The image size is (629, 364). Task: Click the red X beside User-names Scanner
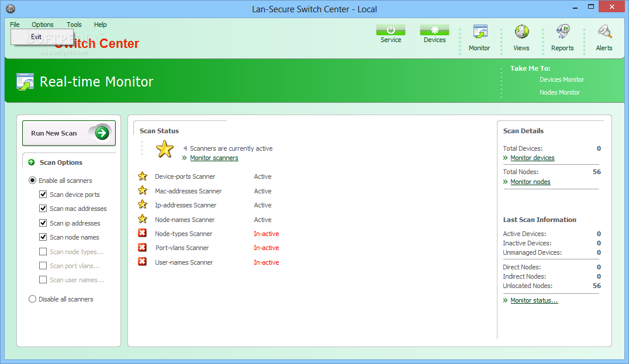tap(142, 261)
